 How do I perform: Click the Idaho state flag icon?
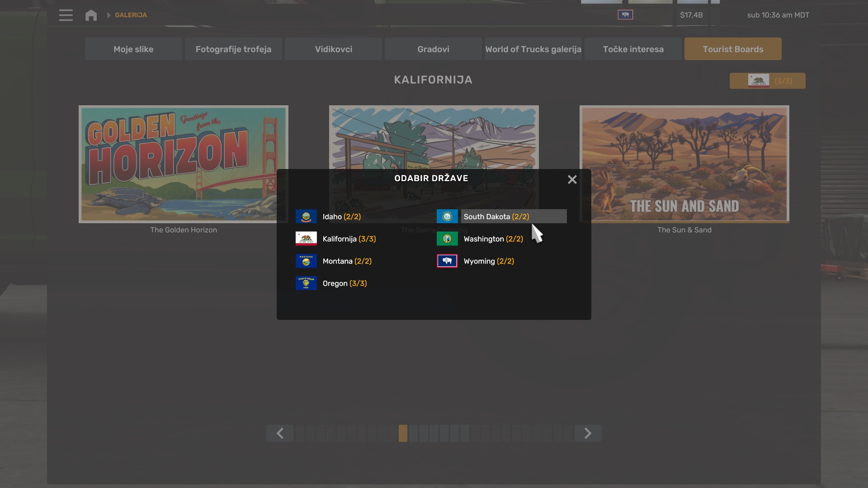[306, 216]
